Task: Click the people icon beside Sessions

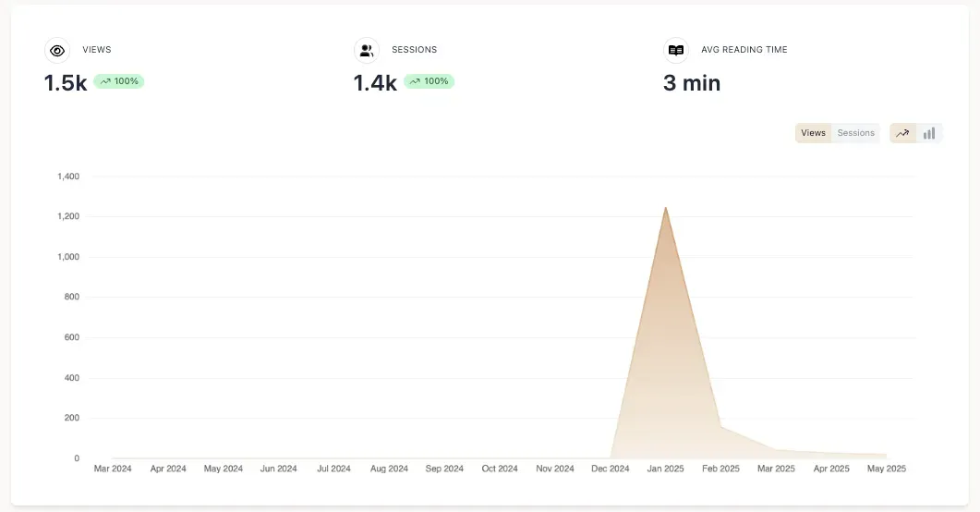Action: (367, 51)
